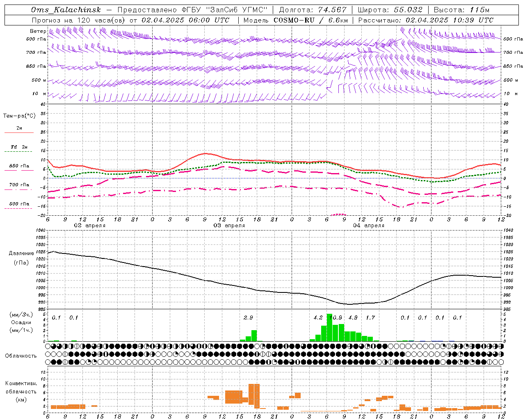Click the date label 04 апреля
This screenshot has width=525, height=420.
pyautogui.click(x=368, y=226)
